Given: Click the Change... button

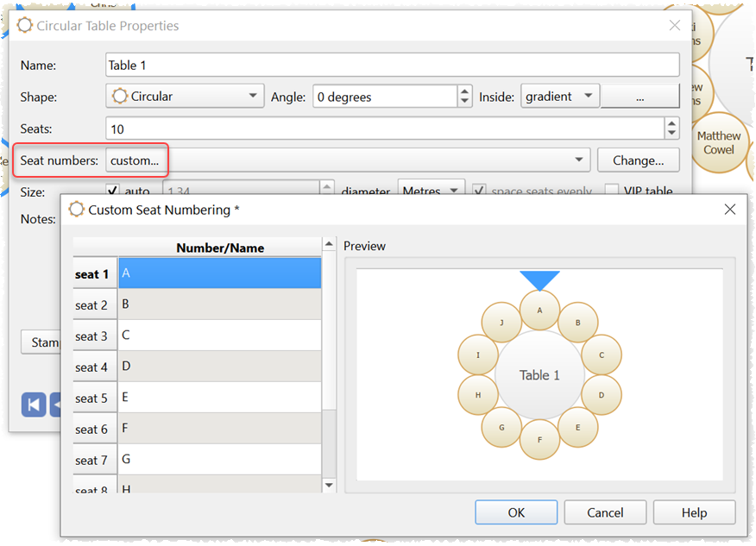Looking at the screenshot, I should tap(638, 160).
